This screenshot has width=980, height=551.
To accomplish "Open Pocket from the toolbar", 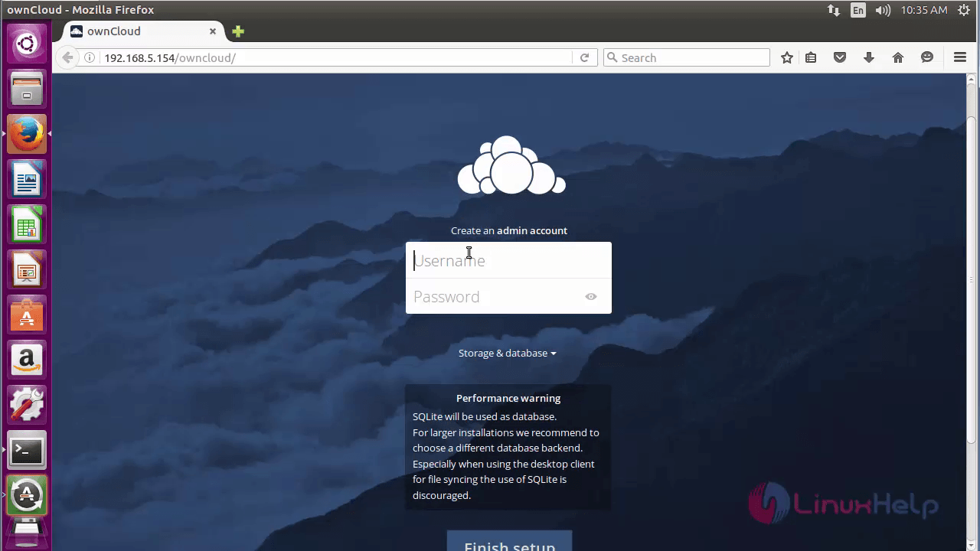I will coord(840,57).
